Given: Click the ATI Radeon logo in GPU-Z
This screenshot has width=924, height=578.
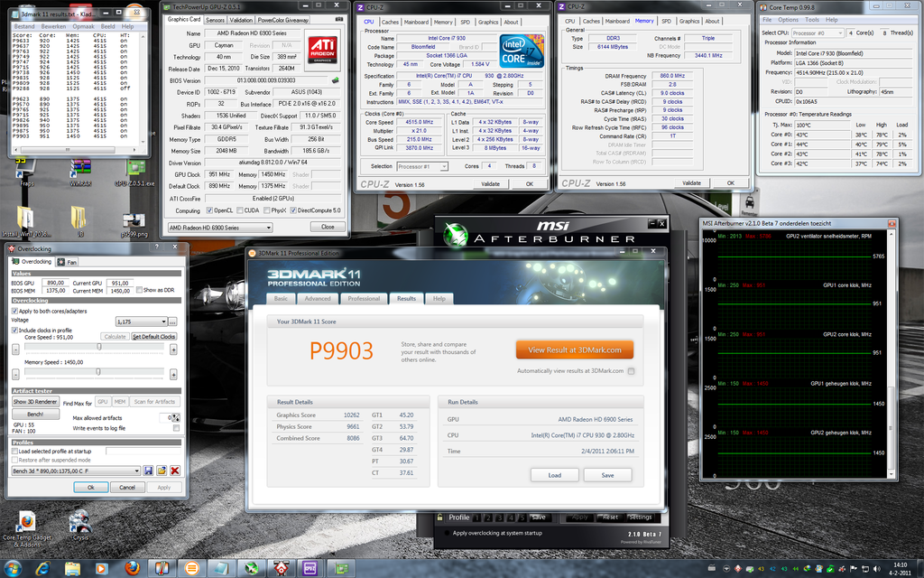Looking at the screenshot, I should tap(323, 50).
